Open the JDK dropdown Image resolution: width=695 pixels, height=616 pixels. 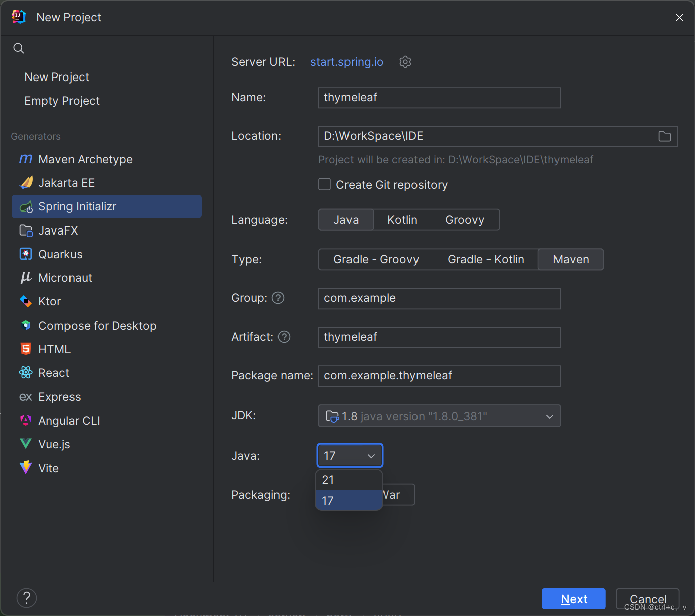coord(439,416)
